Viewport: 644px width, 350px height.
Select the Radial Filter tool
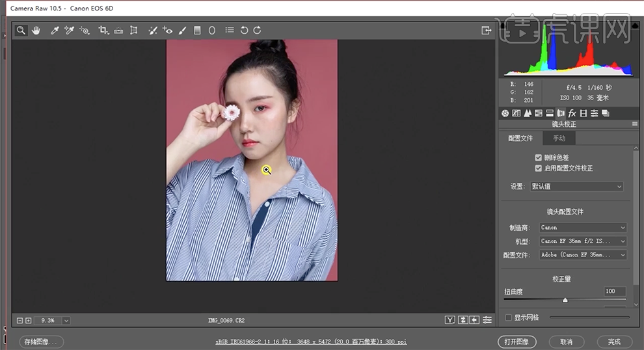tap(212, 31)
